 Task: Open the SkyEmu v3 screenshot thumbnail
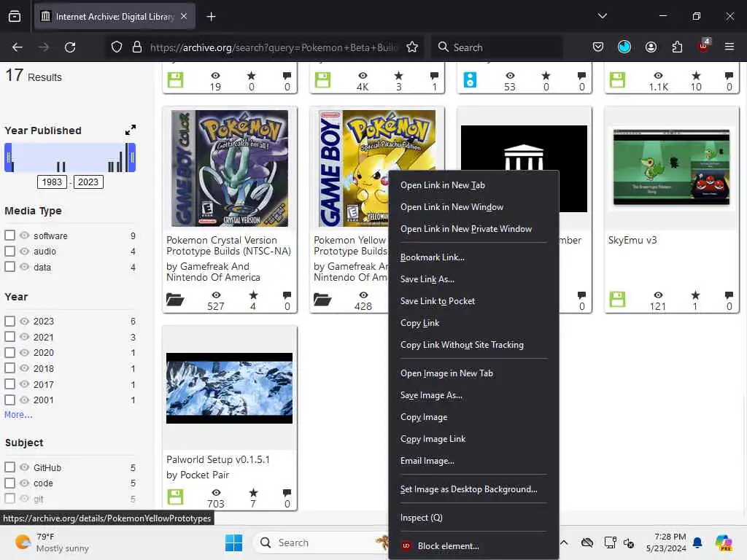click(671, 167)
